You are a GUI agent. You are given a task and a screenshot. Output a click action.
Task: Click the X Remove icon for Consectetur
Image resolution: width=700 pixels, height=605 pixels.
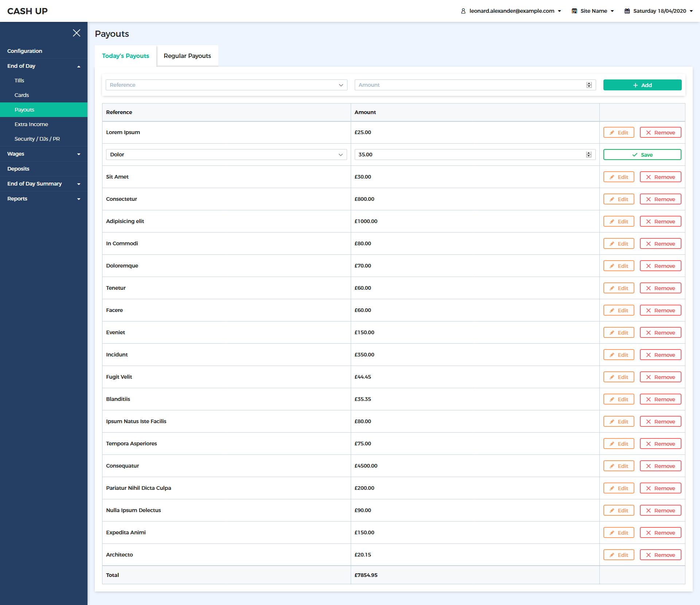tap(649, 199)
